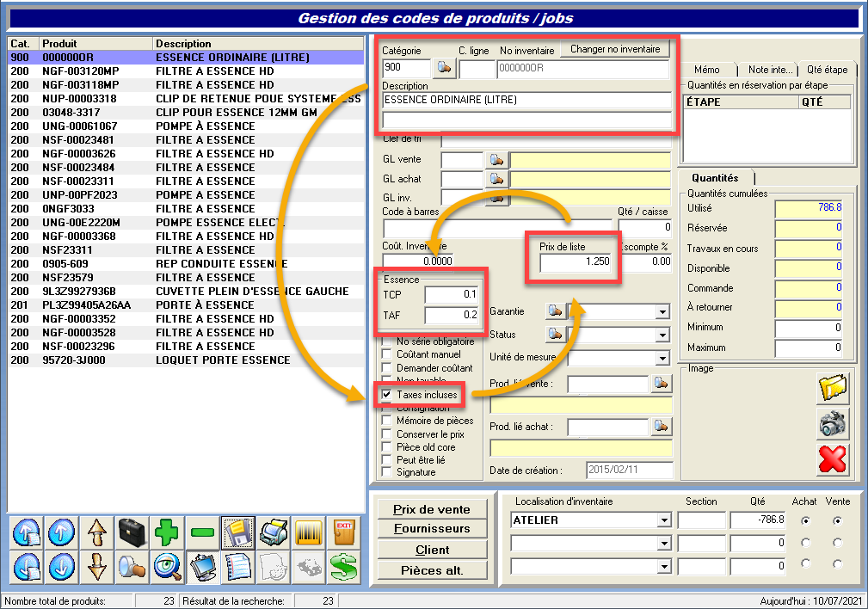Viewport: 868px width, 609px height.
Task: Exit via the door icon
Action: pyautogui.click(x=344, y=532)
